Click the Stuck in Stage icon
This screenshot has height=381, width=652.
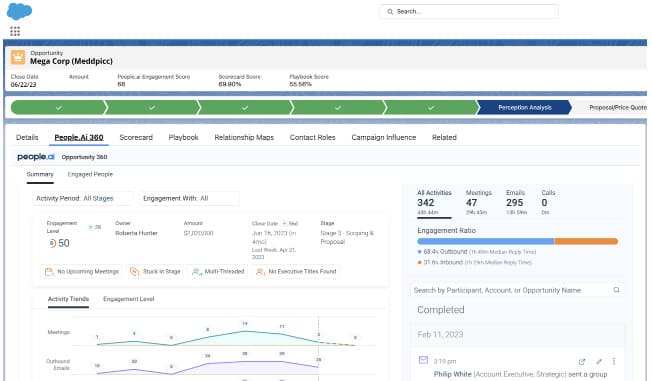[x=134, y=272]
